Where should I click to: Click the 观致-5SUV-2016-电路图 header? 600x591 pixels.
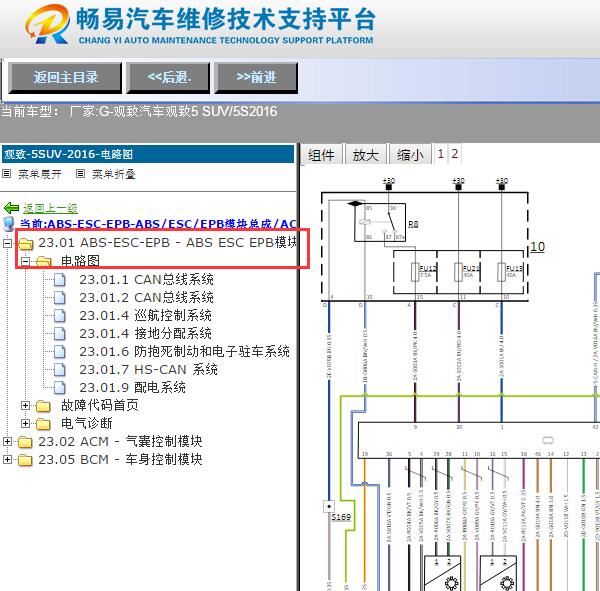point(148,154)
